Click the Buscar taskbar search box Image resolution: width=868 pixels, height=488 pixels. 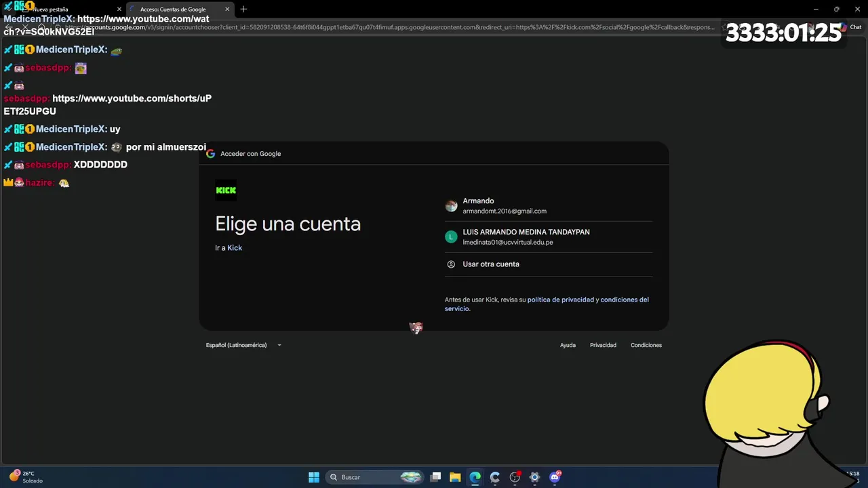pos(374,477)
